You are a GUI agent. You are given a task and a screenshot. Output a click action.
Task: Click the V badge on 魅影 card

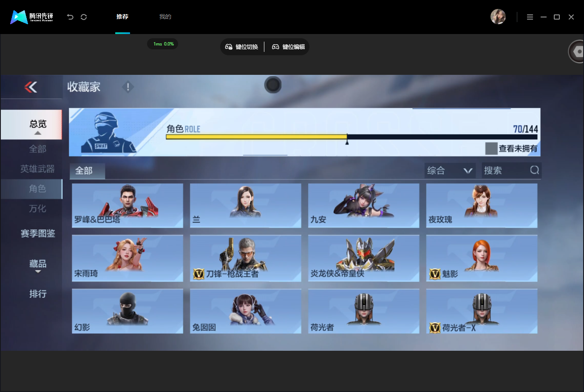[x=434, y=274]
